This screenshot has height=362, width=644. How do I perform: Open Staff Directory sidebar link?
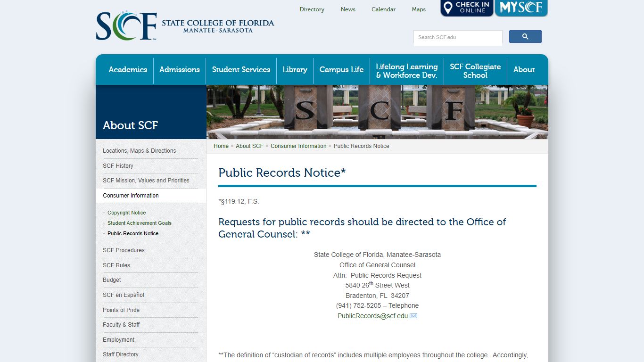pyautogui.click(x=121, y=354)
